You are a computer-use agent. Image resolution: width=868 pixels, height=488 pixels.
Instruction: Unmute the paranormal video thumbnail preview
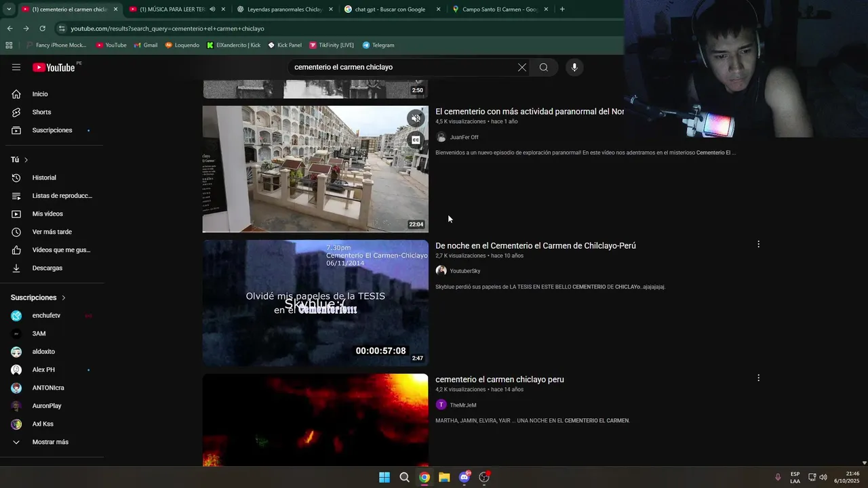(x=416, y=118)
